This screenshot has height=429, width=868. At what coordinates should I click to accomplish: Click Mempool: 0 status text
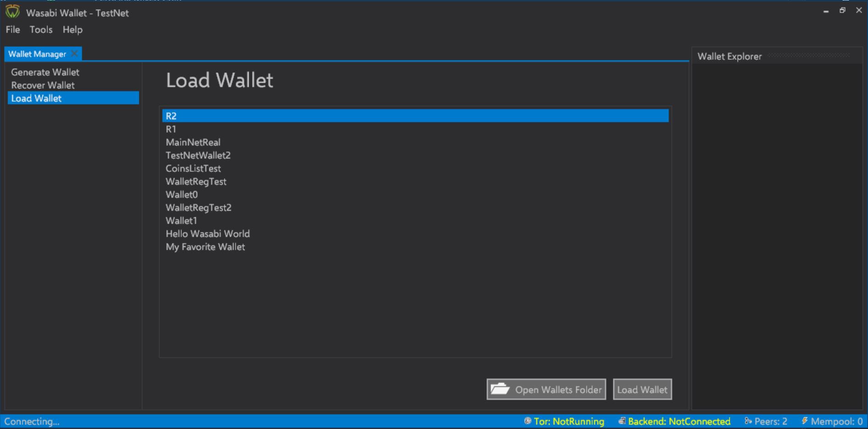coord(836,421)
